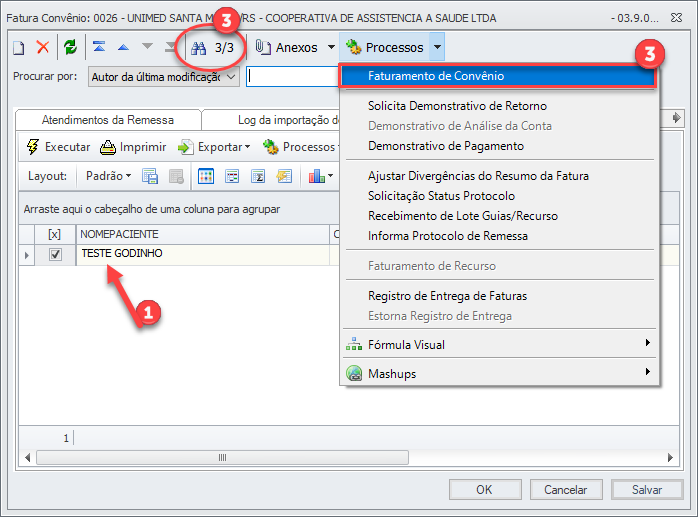Click the Imprimir button label
The width and height of the screenshot is (698, 517).
(x=142, y=147)
